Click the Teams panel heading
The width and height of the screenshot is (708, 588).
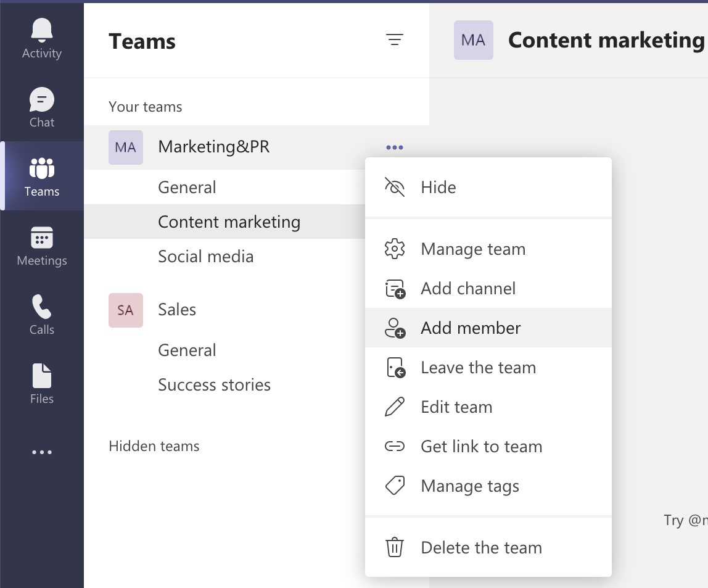click(x=142, y=41)
